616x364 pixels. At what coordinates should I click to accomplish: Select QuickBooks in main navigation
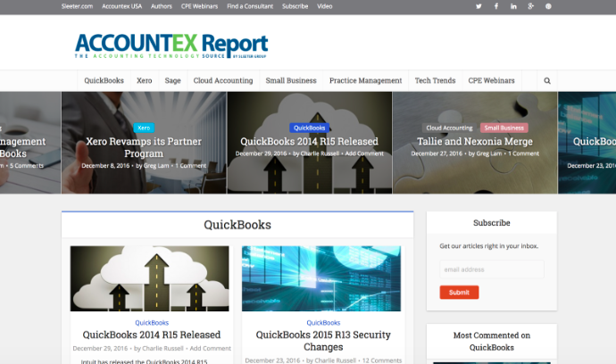[x=104, y=80]
